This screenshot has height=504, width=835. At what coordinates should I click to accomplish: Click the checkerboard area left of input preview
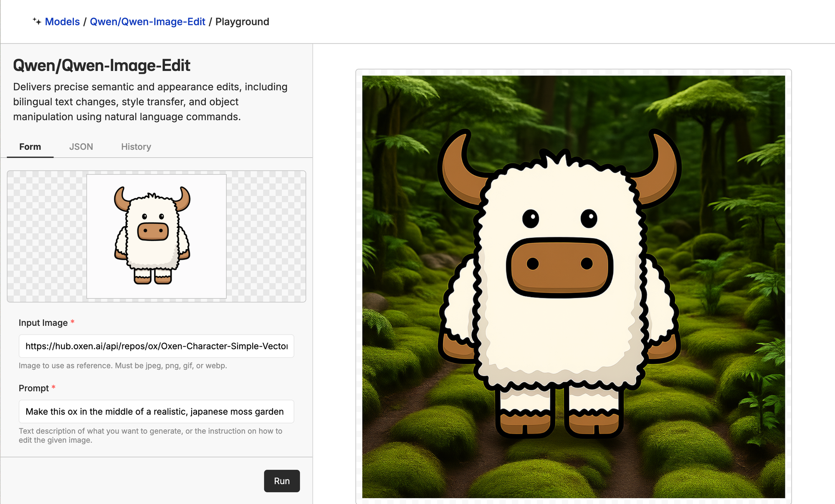(x=46, y=236)
